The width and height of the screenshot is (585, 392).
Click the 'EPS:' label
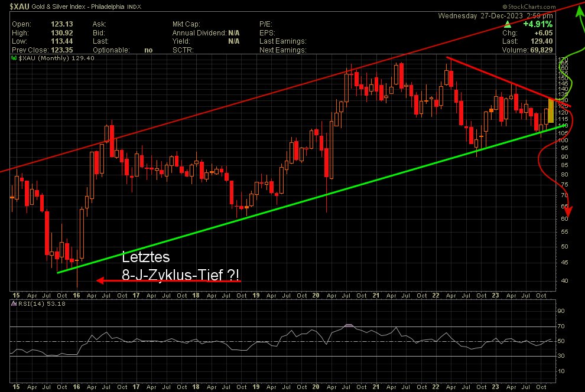click(267, 33)
